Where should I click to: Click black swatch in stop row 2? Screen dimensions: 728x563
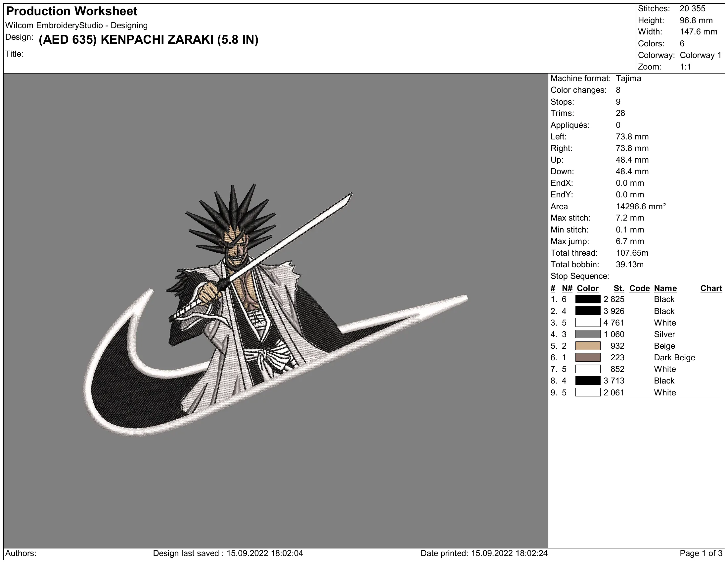click(588, 311)
